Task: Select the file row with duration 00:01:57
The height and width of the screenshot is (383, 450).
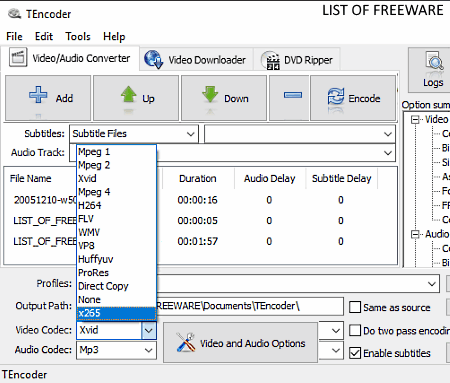Action: [x=200, y=241]
